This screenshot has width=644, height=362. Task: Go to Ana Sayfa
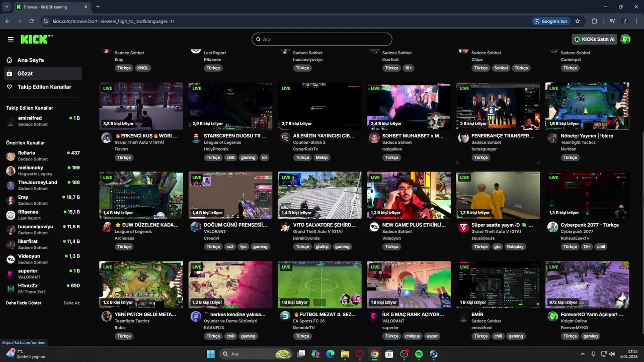42,60
